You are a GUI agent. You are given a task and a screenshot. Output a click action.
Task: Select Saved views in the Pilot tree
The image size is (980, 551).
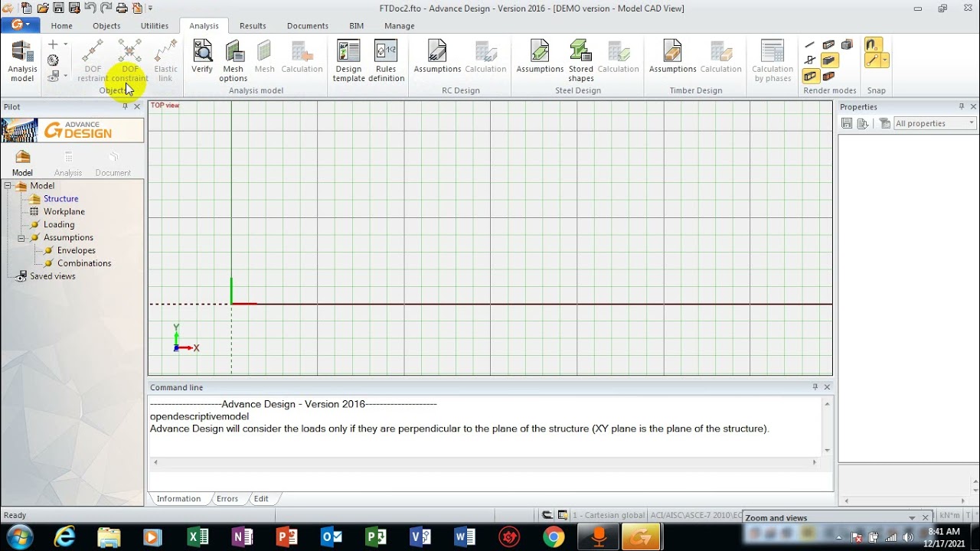pos(53,276)
